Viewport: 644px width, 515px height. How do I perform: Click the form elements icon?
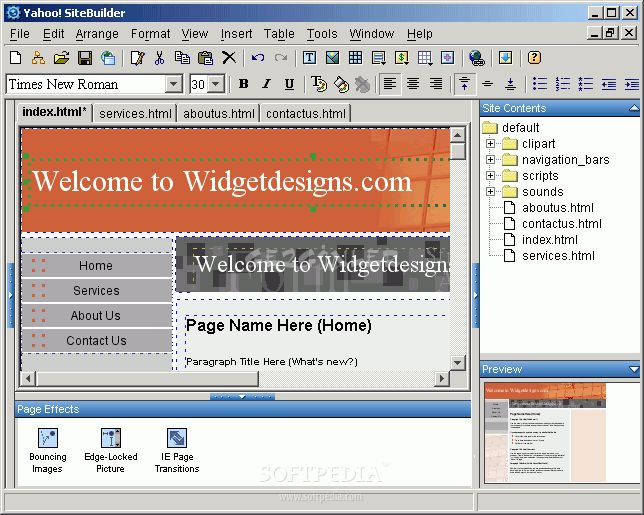tap(378, 58)
